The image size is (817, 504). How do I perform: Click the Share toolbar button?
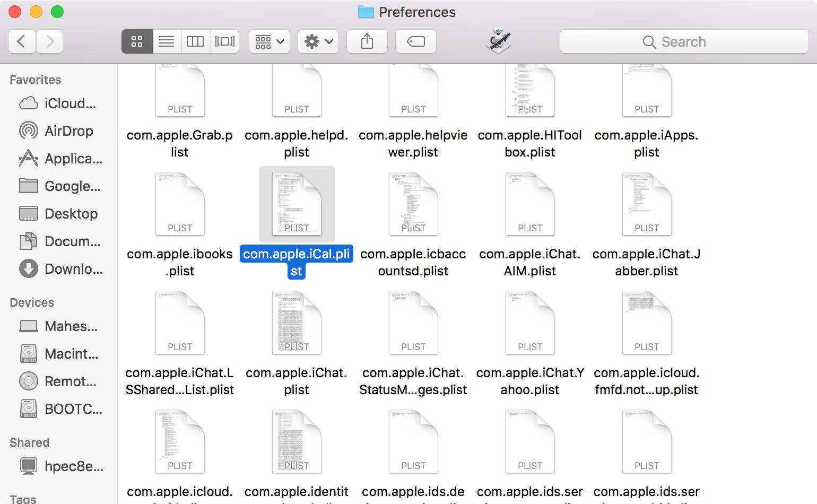tap(367, 41)
